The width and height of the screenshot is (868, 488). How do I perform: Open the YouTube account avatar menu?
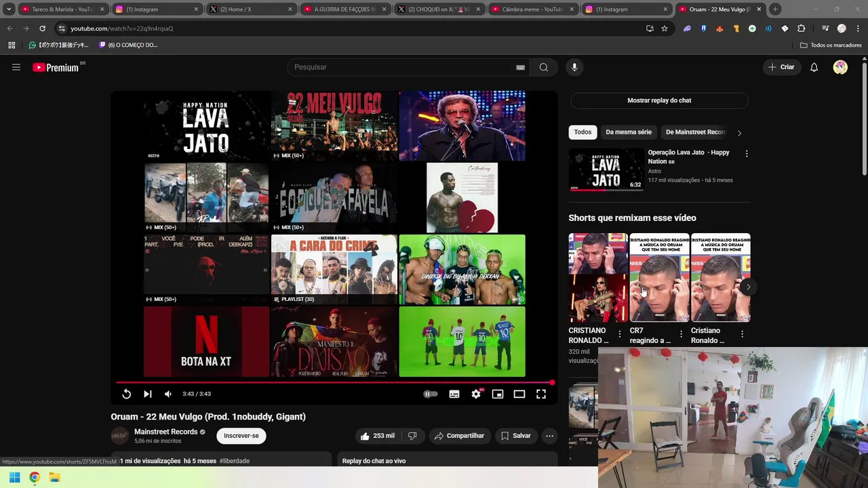(840, 67)
